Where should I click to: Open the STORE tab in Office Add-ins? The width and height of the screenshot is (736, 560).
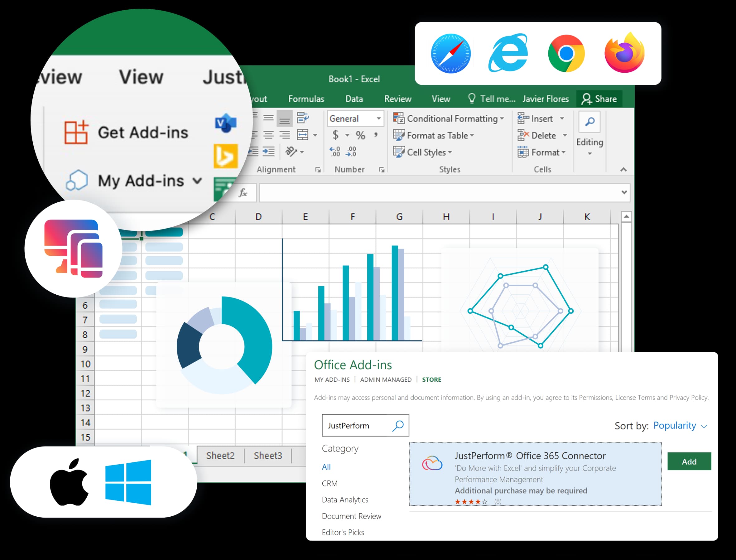point(431,379)
